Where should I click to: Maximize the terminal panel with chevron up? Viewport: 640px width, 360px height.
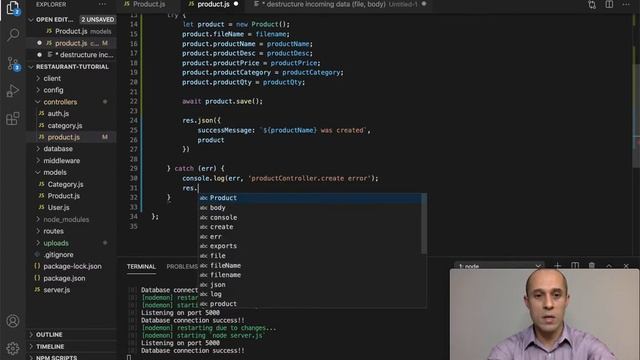[609, 266]
